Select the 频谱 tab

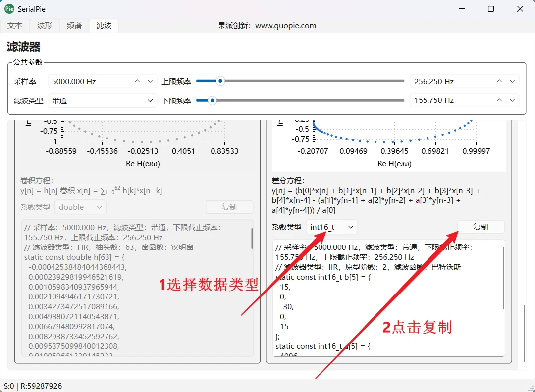click(74, 26)
